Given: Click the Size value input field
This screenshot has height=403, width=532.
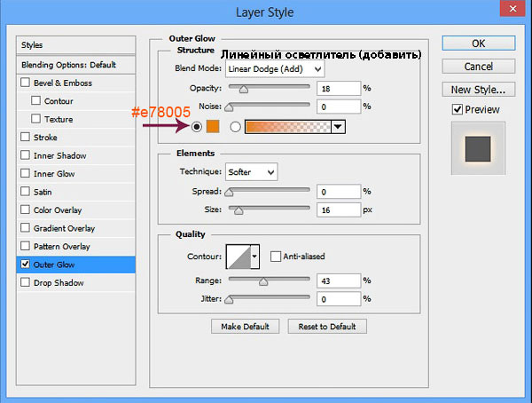Looking at the screenshot, I should (x=337, y=209).
